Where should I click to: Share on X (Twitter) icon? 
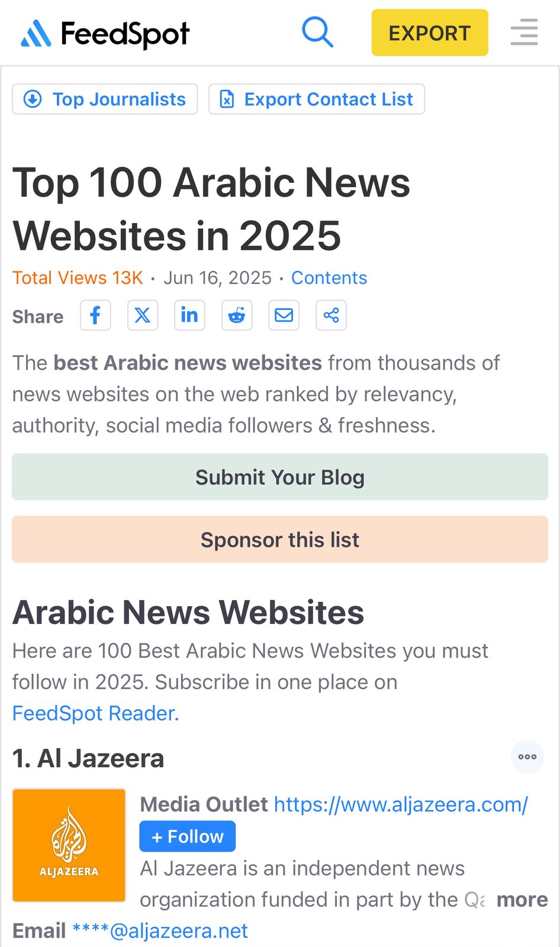[x=143, y=315]
